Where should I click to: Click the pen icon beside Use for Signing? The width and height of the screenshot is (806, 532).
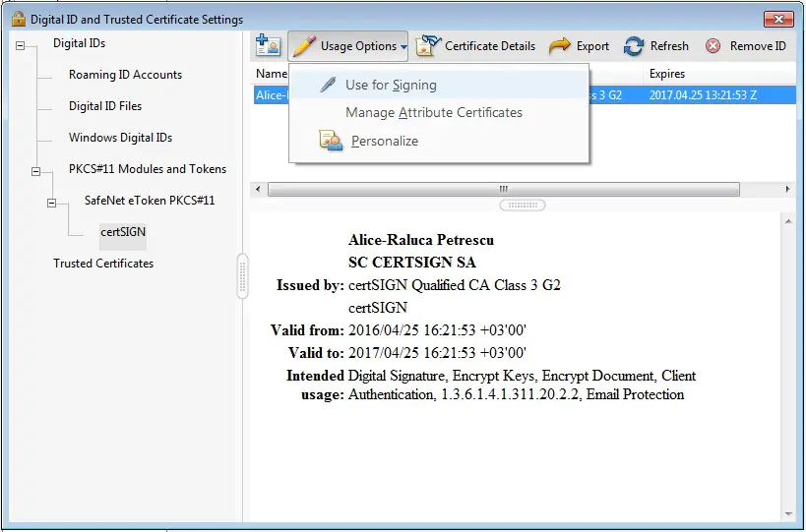[x=328, y=85]
